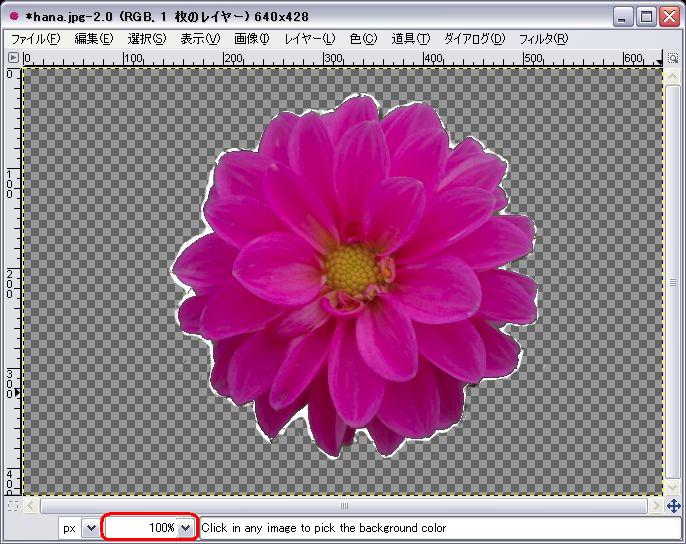Open the フィルタ(R) menu

pyautogui.click(x=543, y=39)
